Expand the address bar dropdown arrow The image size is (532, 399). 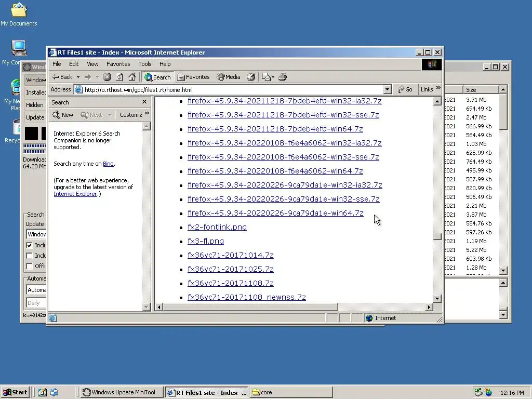click(387, 89)
